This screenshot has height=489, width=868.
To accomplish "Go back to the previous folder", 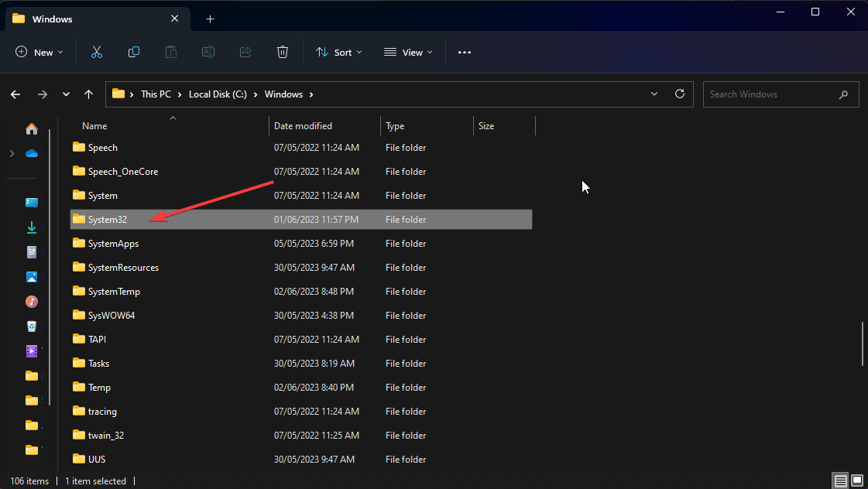I will (15, 94).
